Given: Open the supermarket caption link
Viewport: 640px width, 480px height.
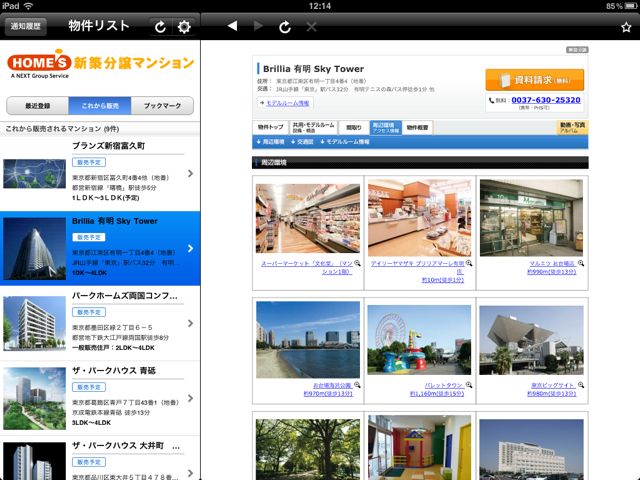Looking at the screenshot, I should (307, 267).
